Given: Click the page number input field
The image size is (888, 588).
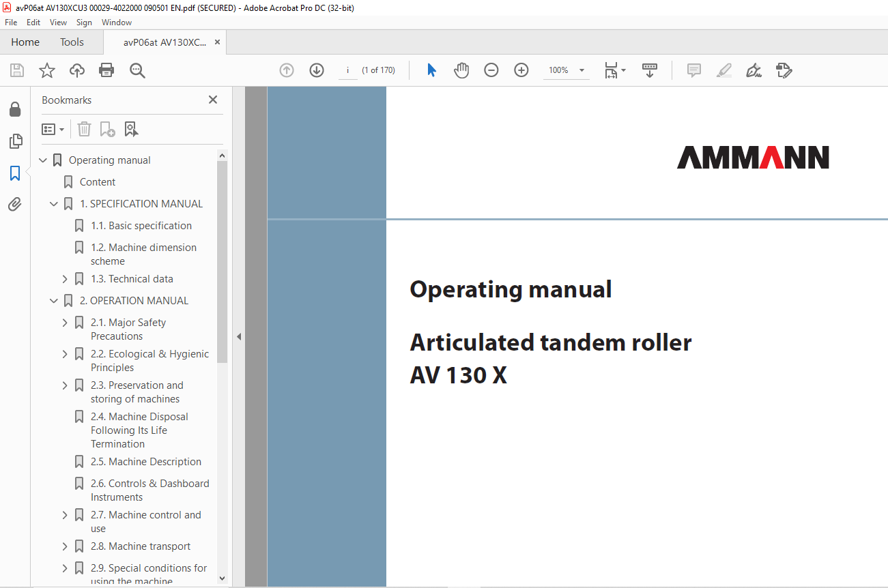Looking at the screenshot, I should [348, 70].
